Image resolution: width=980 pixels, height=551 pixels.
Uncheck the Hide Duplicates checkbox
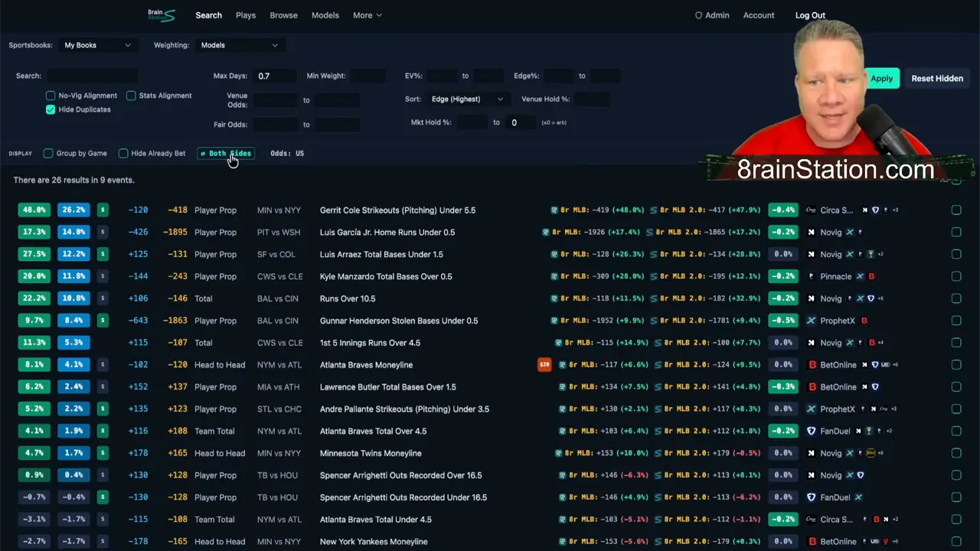pyautogui.click(x=51, y=109)
